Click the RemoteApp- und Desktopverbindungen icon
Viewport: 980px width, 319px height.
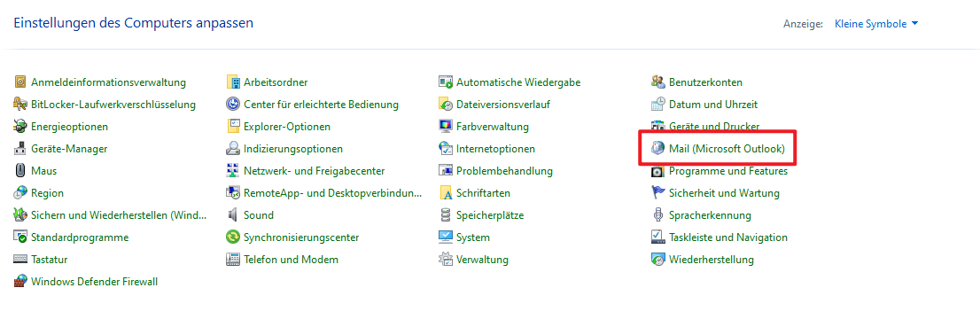pos(233,193)
